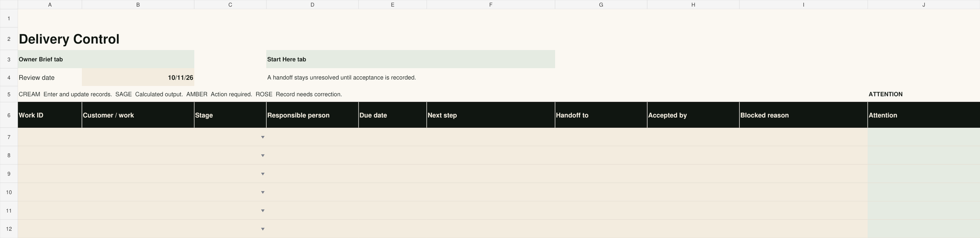Select the CREAM SAGE AMBER ROSE legend row

point(180,94)
